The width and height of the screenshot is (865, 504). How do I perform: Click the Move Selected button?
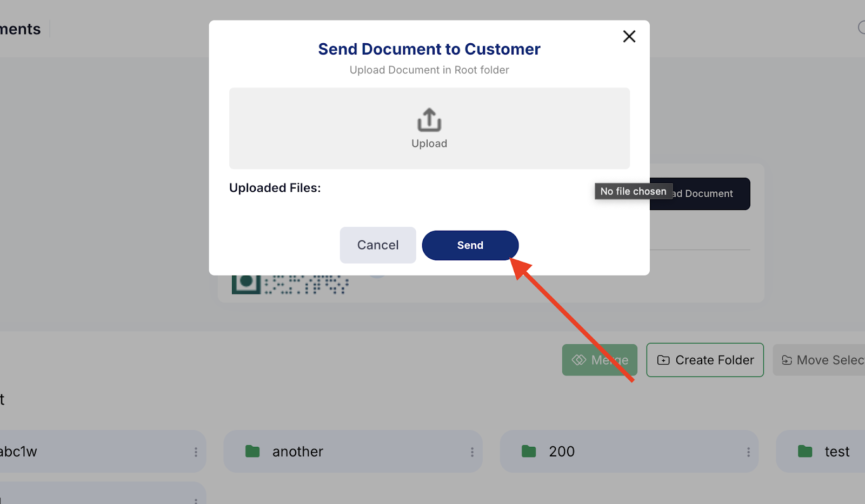(x=819, y=360)
